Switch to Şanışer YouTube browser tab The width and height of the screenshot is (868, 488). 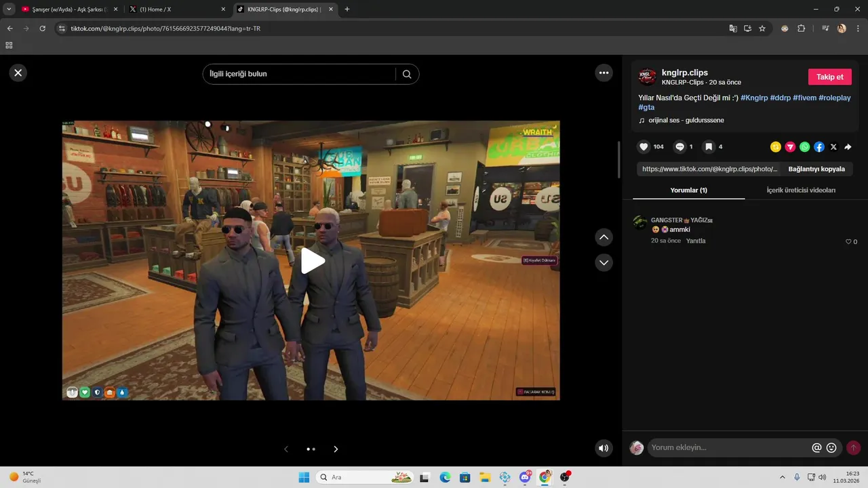pos(70,9)
